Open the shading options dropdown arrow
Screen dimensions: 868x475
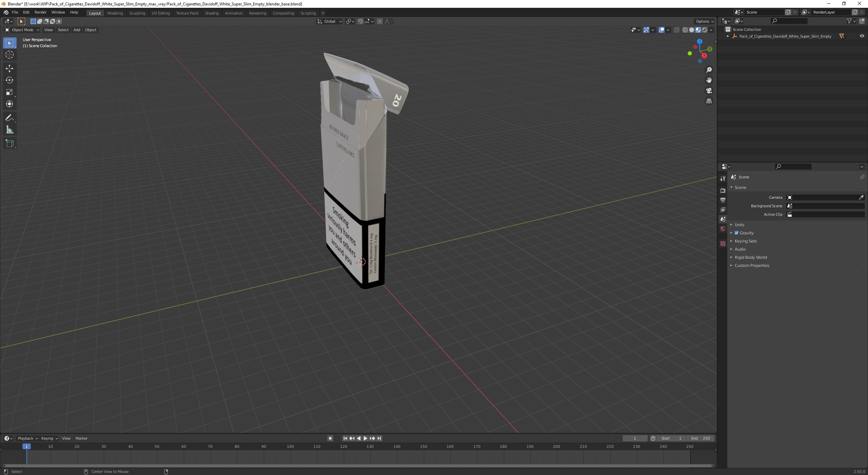(x=711, y=30)
